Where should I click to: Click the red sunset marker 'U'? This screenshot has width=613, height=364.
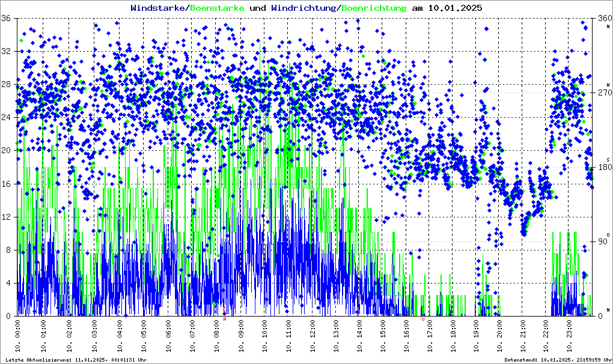click(x=423, y=320)
